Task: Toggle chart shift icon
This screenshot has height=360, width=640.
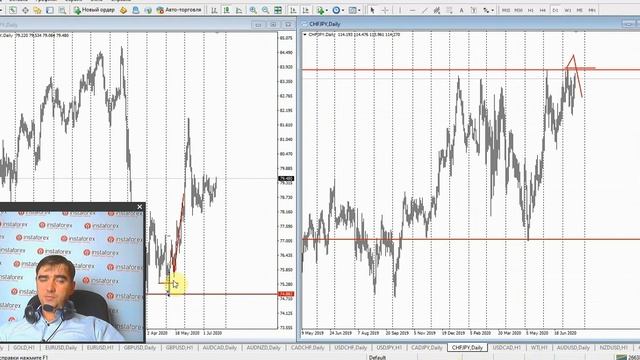Action: tap(305, 10)
